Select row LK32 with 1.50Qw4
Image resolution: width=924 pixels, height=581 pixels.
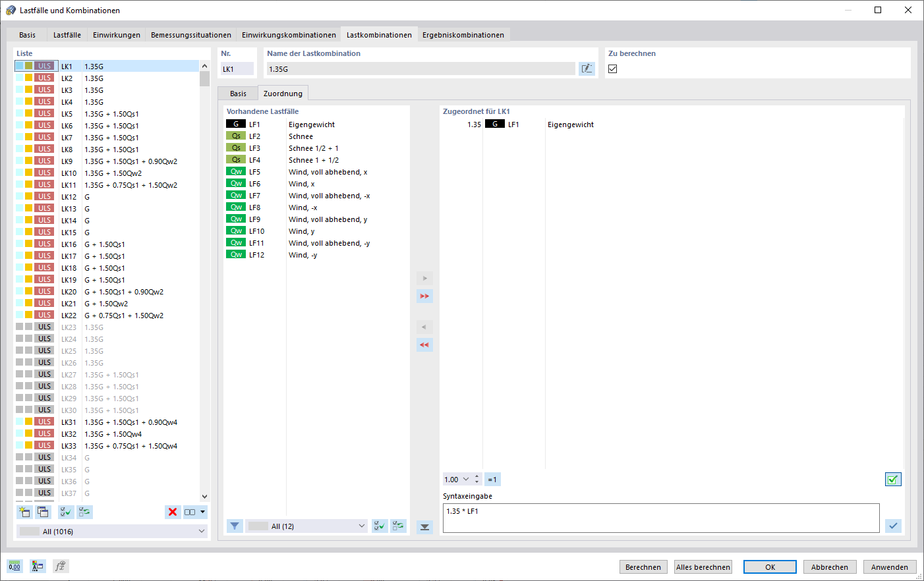tap(106, 434)
